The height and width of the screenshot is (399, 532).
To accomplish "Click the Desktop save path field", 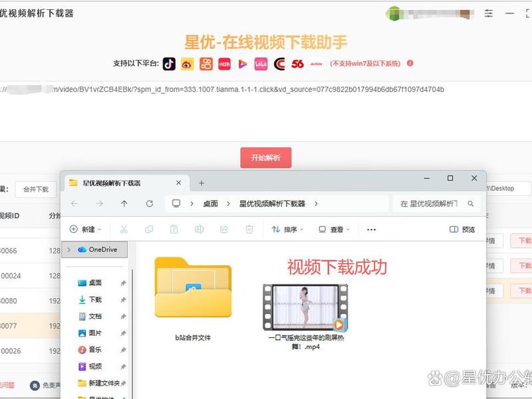I will (507, 188).
